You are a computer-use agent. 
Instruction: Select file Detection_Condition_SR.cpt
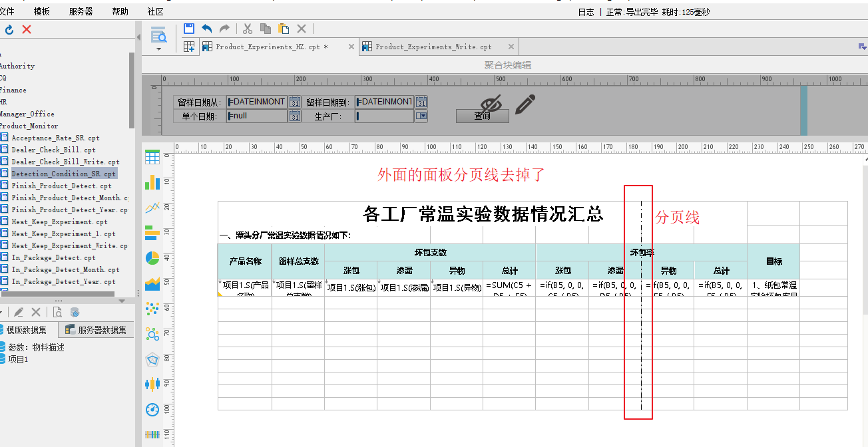pos(63,174)
